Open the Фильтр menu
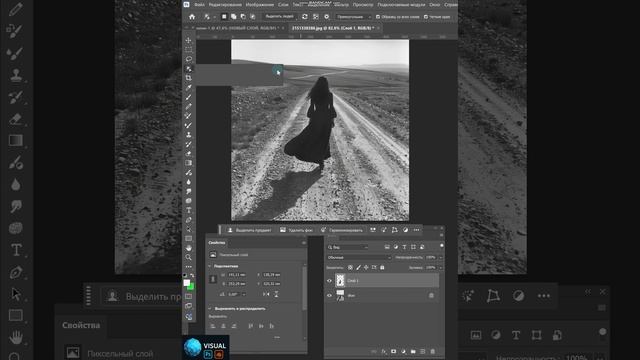The height and width of the screenshot is (360, 640). click(341, 4)
